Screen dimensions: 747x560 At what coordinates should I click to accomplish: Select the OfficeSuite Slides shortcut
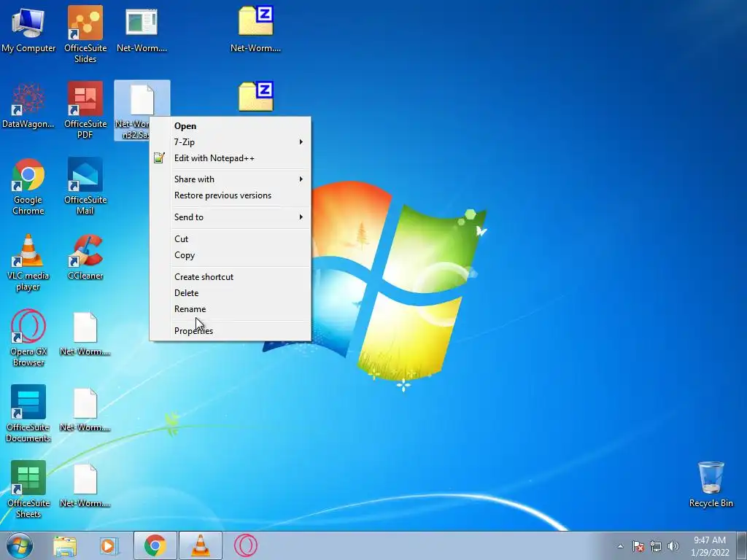(85, 34)
